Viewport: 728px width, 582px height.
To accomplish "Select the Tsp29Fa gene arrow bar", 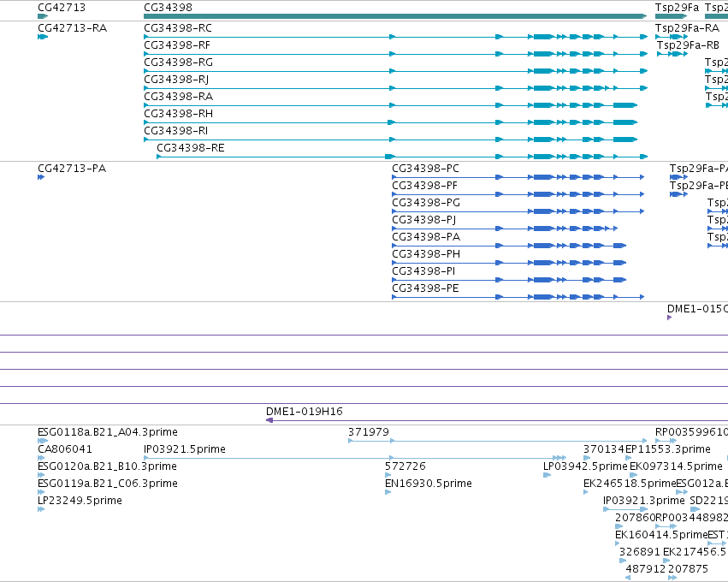I will click(671, 16).
